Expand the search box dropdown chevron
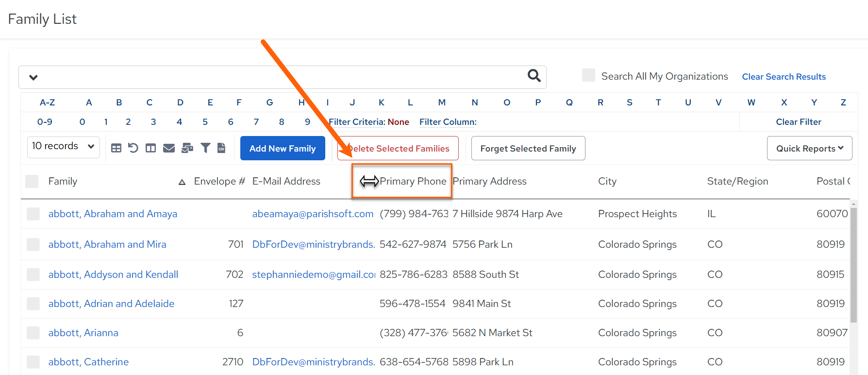The height and width of the screenshot is (375, 868). pyautogui.click(x=33, y=77)
